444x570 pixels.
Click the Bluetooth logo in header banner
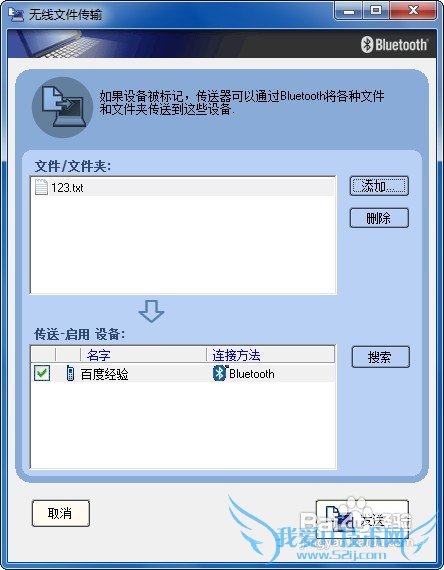pyautogui.click(x=395, y=45)
